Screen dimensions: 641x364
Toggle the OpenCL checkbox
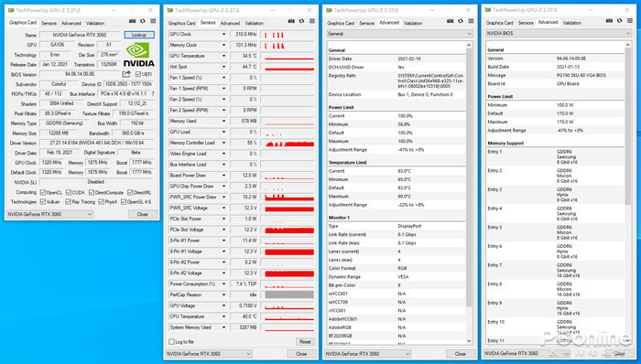point(43,192)
